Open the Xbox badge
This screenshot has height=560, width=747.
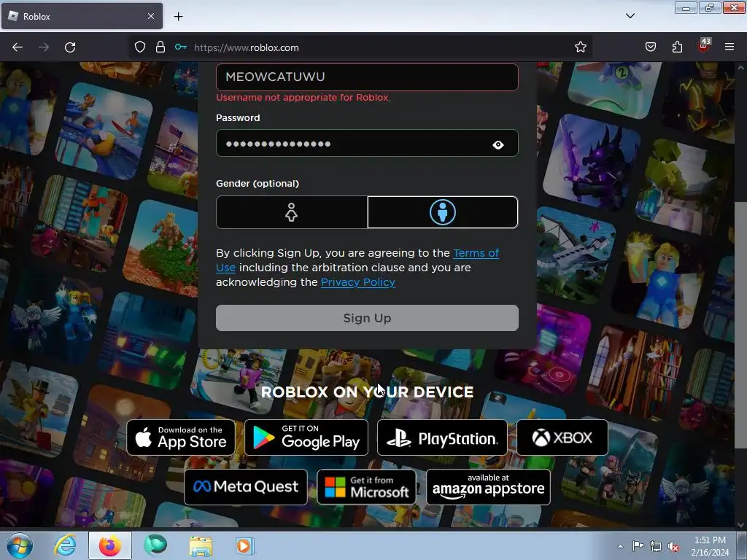[562, 437]
